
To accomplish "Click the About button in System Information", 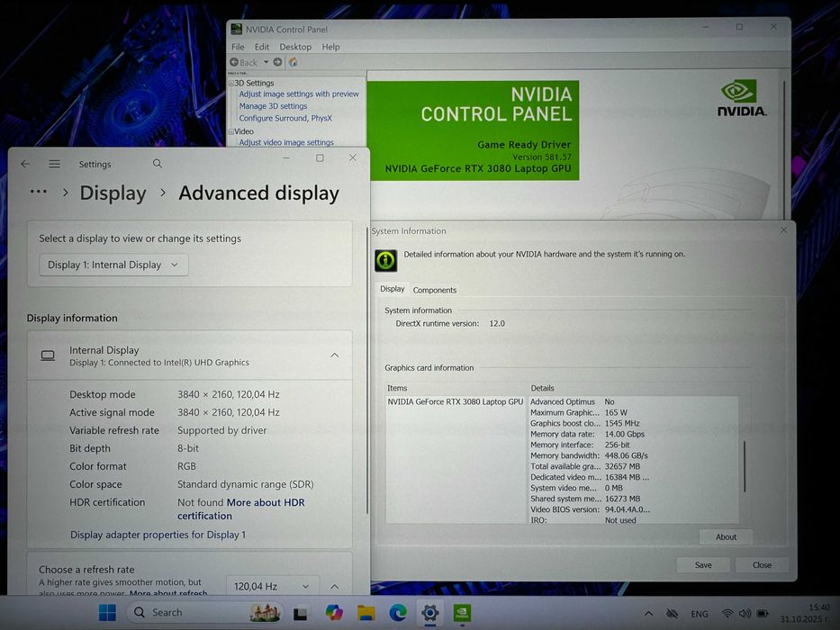I will point(726,536).
